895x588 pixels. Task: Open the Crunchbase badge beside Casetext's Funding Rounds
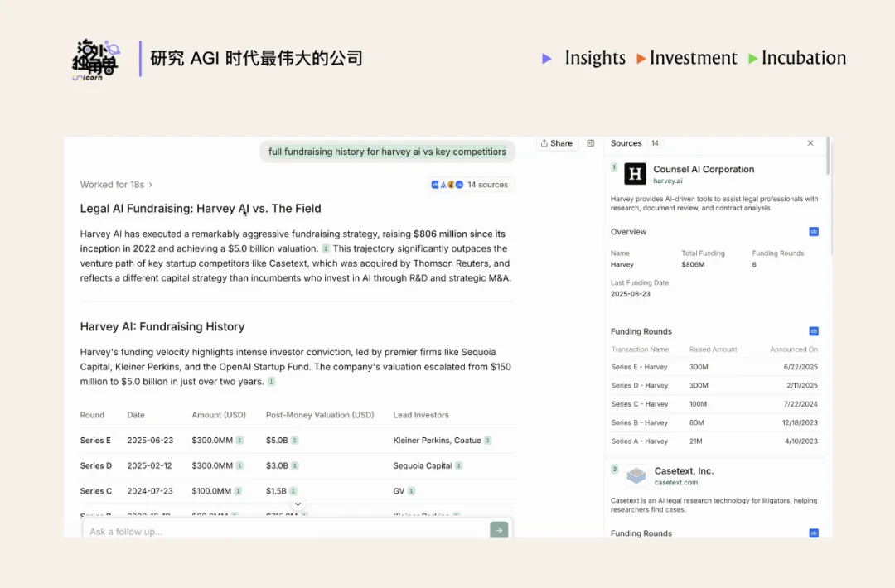[814, 533]
